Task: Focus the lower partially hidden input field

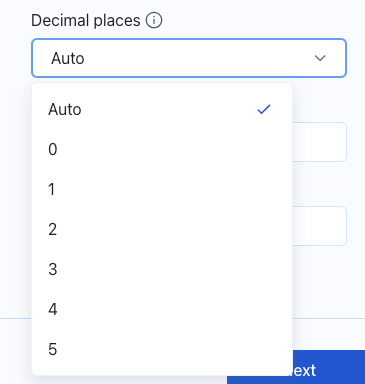Action: [x=319, y=226]
